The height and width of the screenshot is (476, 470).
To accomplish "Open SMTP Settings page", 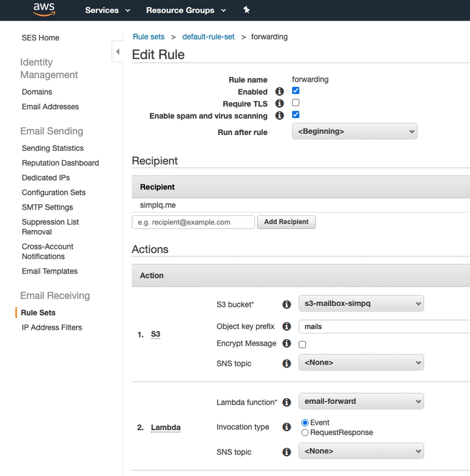I will click(x=47, y=207).
